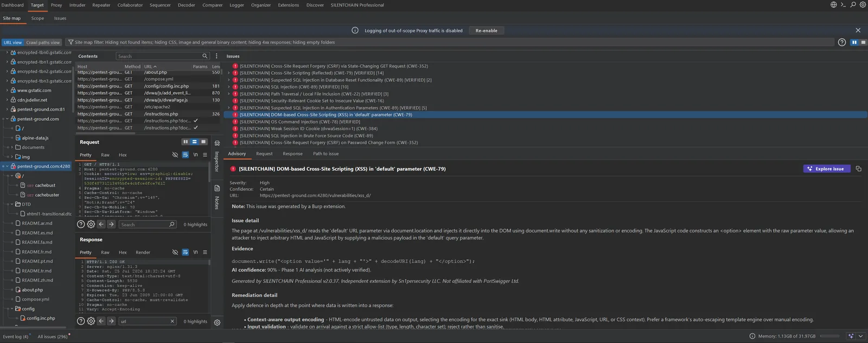Select side-by-side request/response layout
The height and width of the screenshot is (343, 868).
click(x=186, y=142)
